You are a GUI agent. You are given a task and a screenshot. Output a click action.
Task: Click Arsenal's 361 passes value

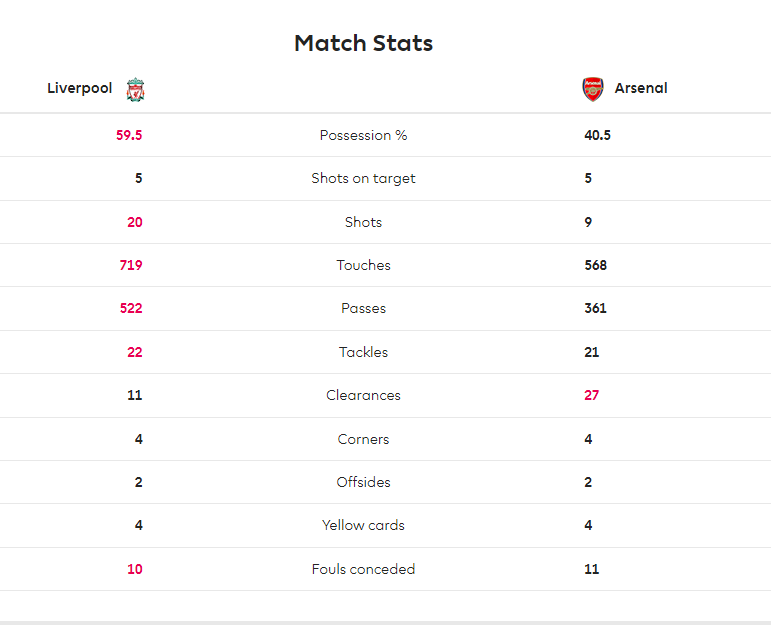point(595,308)
